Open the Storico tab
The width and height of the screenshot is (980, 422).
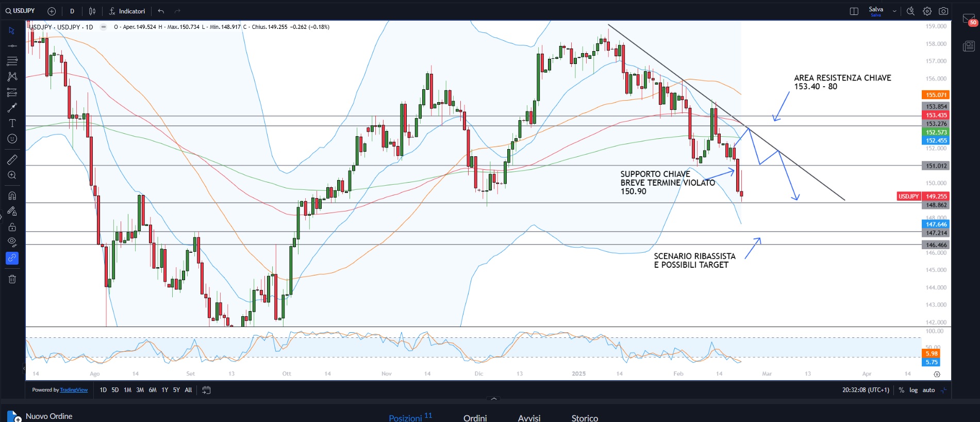tap(585, 417)
